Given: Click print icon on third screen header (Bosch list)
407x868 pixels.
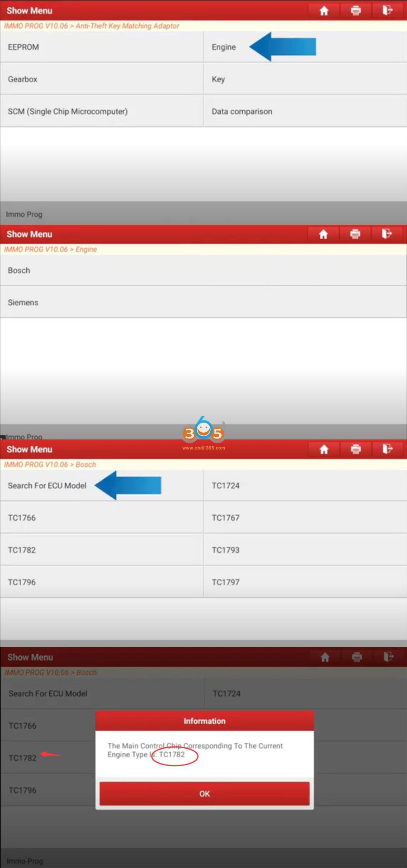Looking at the screenshot, I should (x=356, y=449).
